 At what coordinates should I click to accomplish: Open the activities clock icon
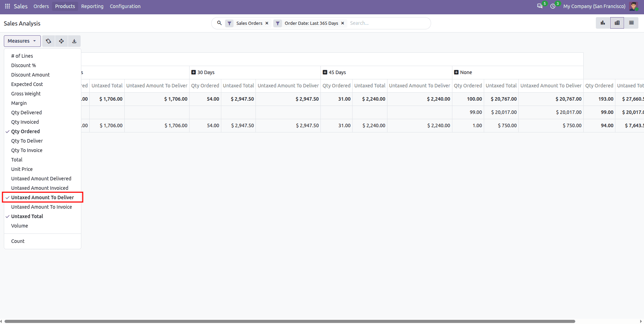point(553,6)
